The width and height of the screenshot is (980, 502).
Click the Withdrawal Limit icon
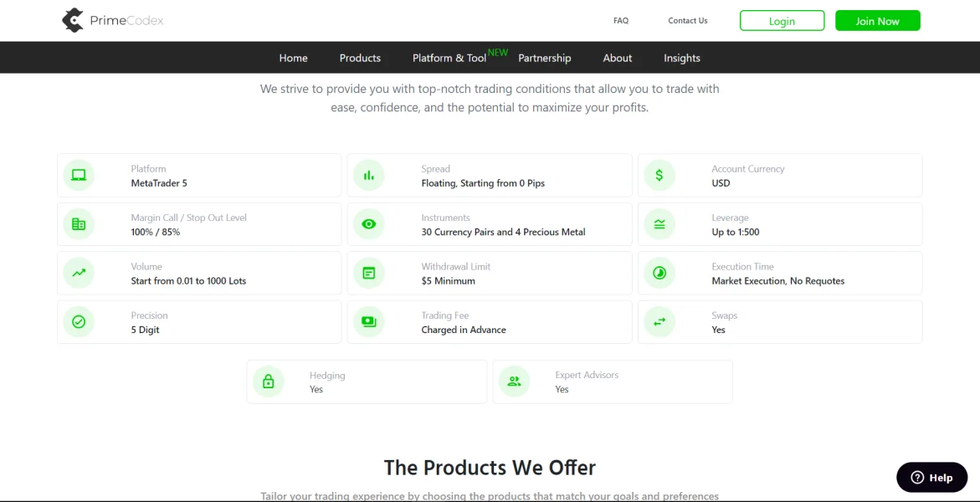[x=369, y=273]
